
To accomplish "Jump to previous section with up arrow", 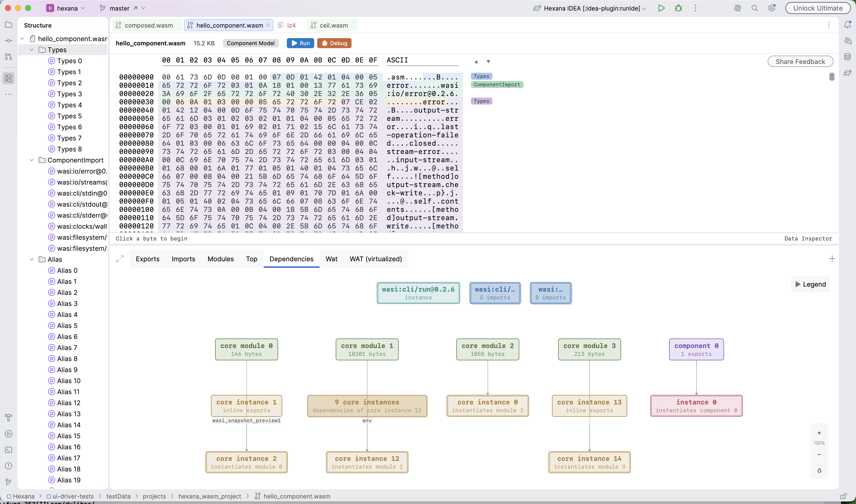I will pyautogui.click(x=476, y=61).
